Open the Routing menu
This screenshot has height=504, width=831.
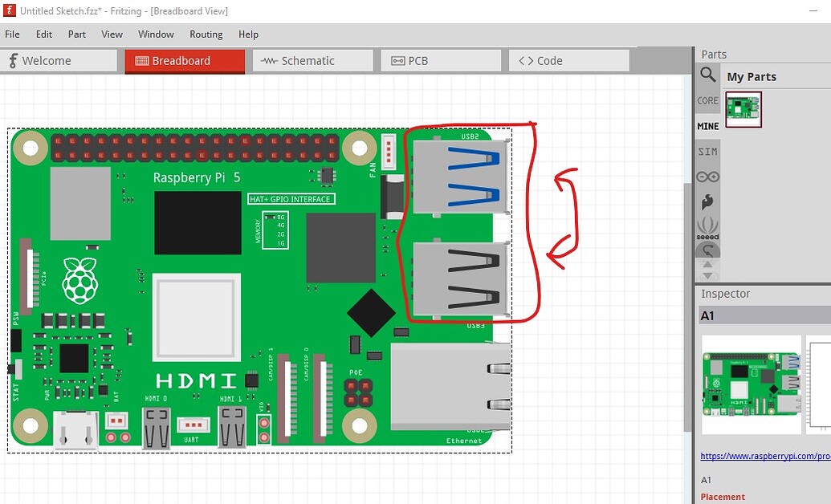(x=206, y=35)
